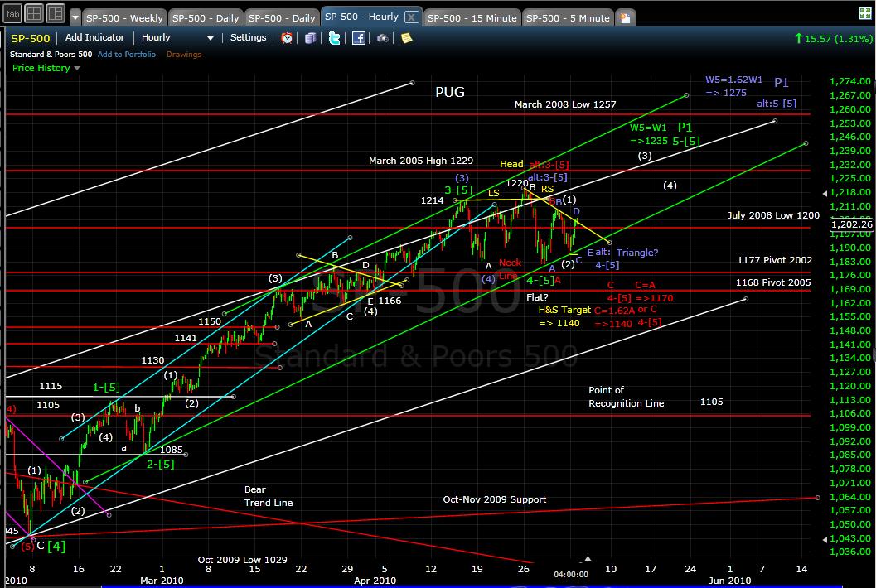Screen dimensions: 876x588
Task: Click the alarm clock alert icon
Action: tap(287, 38)
